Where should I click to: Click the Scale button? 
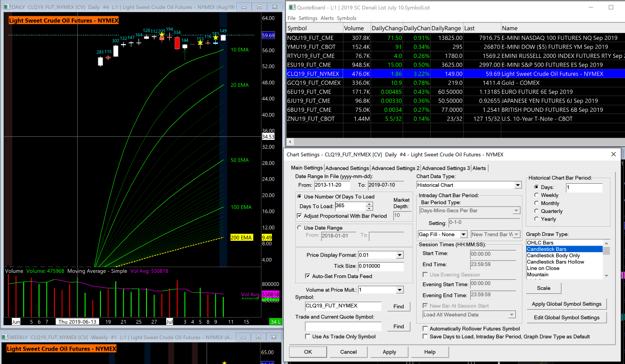543,288
